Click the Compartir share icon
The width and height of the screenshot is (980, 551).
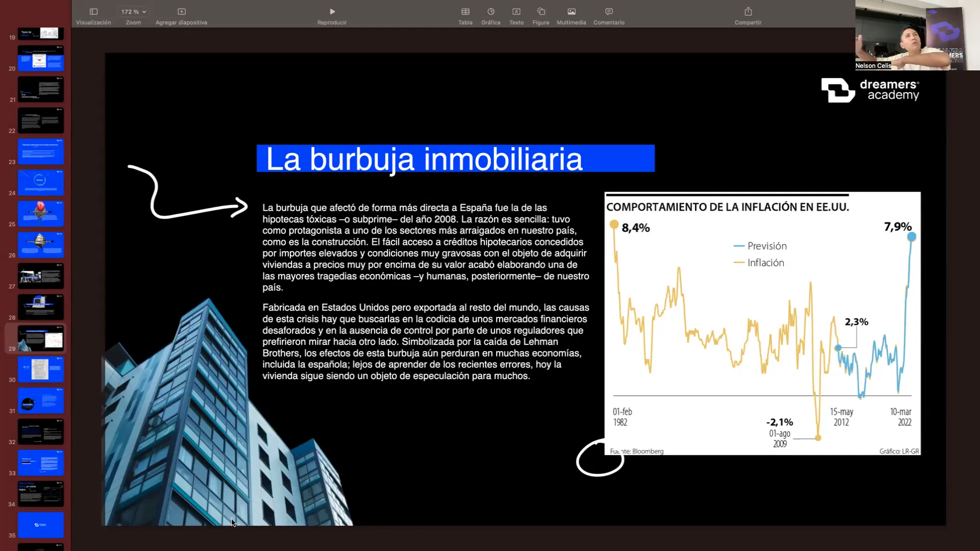coord(748,12)
